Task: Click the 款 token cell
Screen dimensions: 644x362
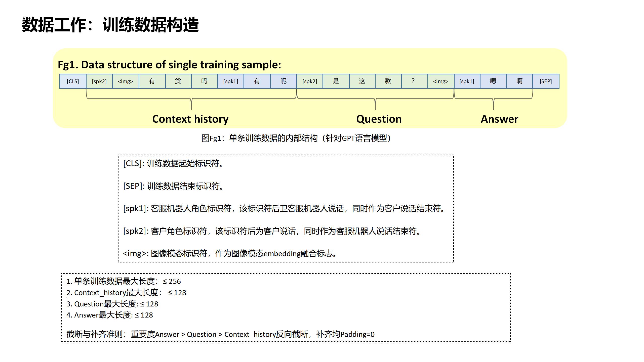Action: (388, 81)
